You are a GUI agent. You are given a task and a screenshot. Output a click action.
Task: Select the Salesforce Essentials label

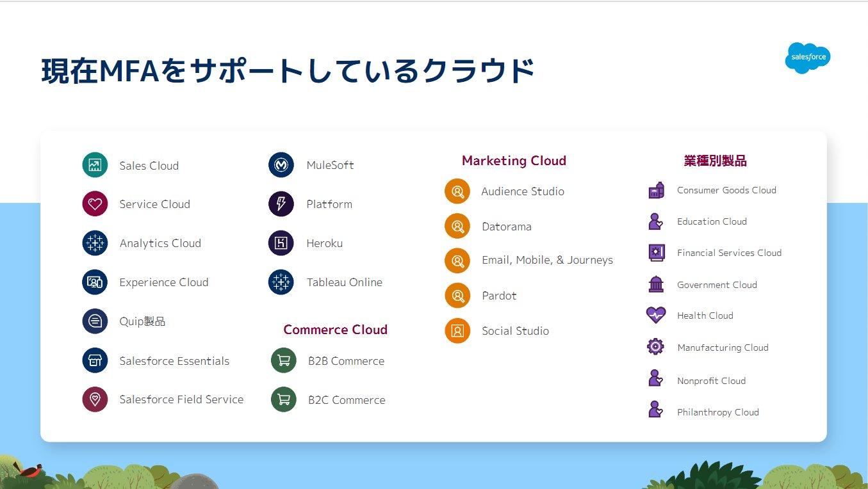click(174, 361)
